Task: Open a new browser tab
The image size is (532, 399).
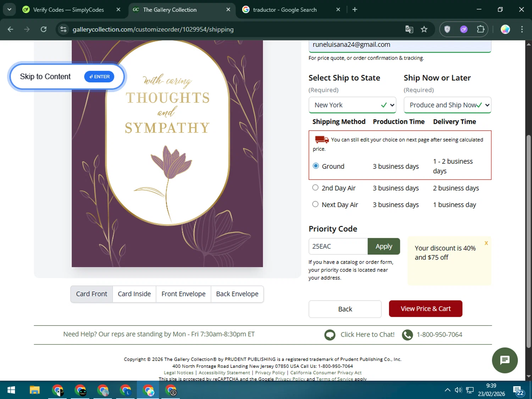Action: (355, 10)
